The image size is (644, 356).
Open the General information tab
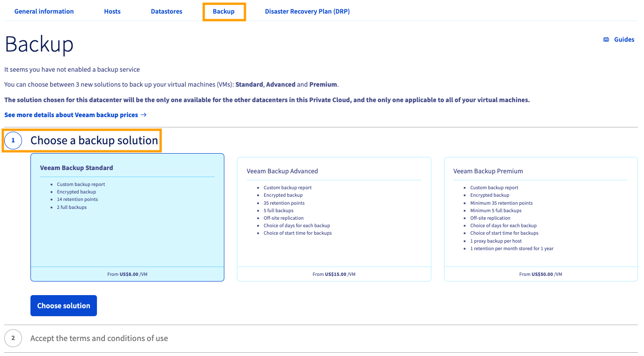pyautogui.click(x=44, y=11)
